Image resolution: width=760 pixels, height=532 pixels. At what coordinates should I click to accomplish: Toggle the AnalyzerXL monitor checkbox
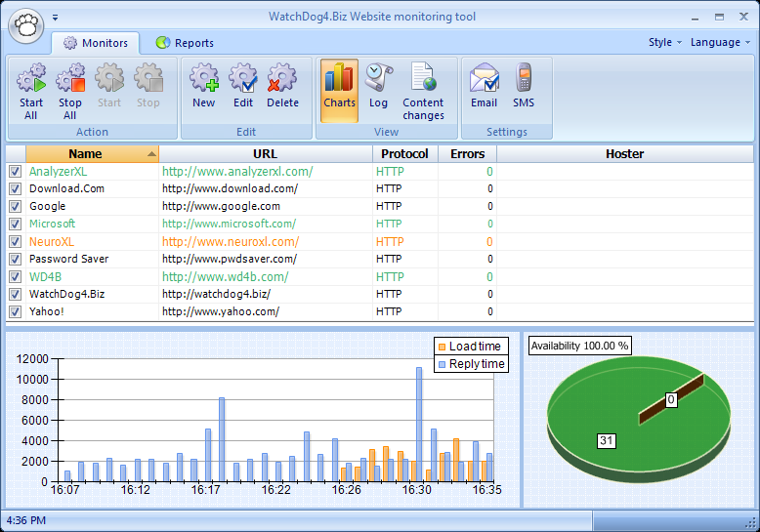tap(15, 172)
